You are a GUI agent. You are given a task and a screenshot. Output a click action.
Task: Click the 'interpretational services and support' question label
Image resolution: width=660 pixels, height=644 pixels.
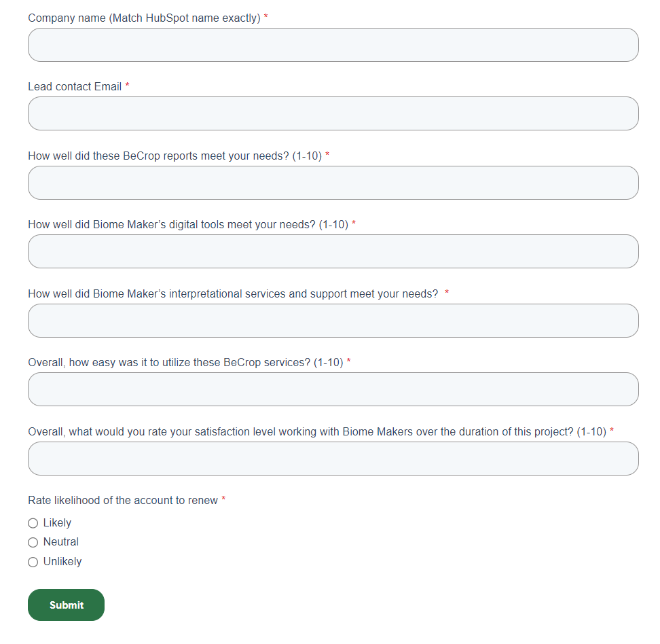233,294
